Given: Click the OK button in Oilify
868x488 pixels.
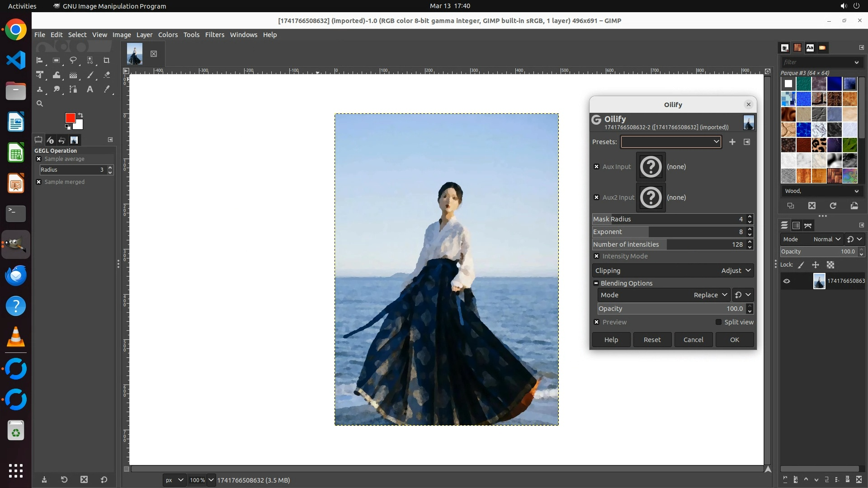Looking at the screenshot, I should [734, 340].
